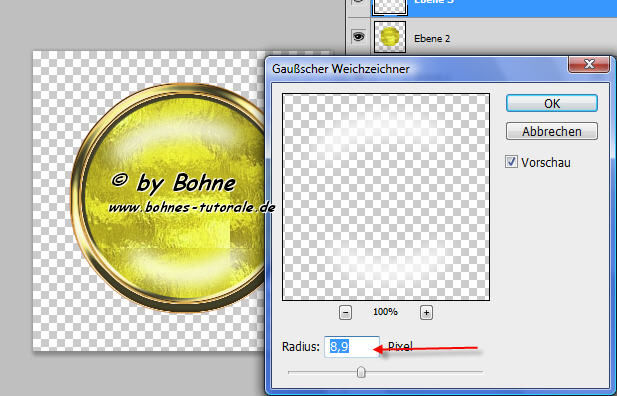The image size is (617, 396).
Task: Click the 100% preview zoom label
Action: click(385, 312)
